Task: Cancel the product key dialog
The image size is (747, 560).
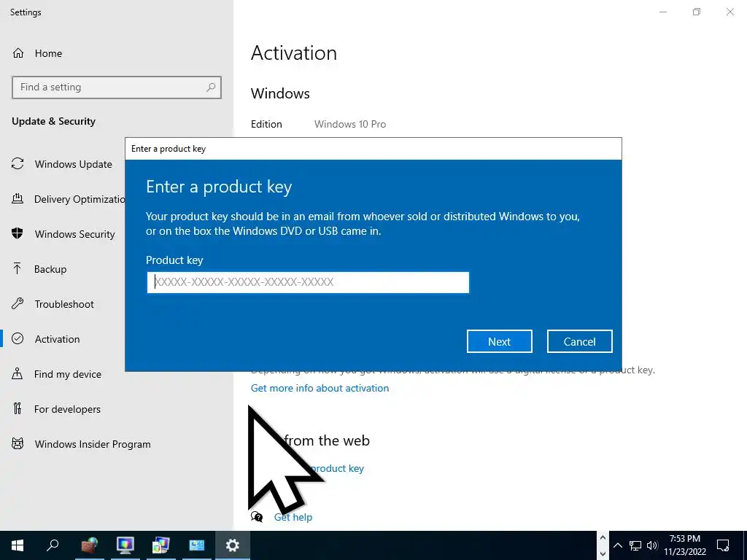Action: [579, 341]
